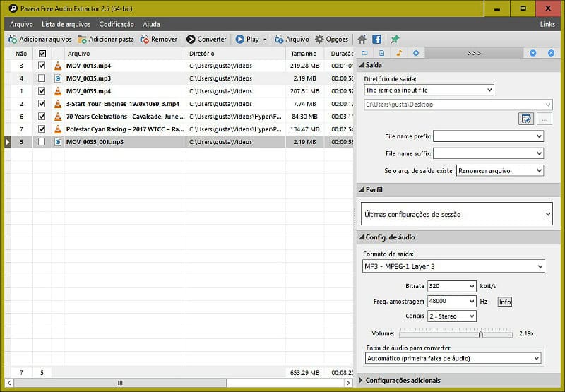565x392 pixels.
Task: Open the Bitrate 320 dropdown
Action: tap(451, 286)
